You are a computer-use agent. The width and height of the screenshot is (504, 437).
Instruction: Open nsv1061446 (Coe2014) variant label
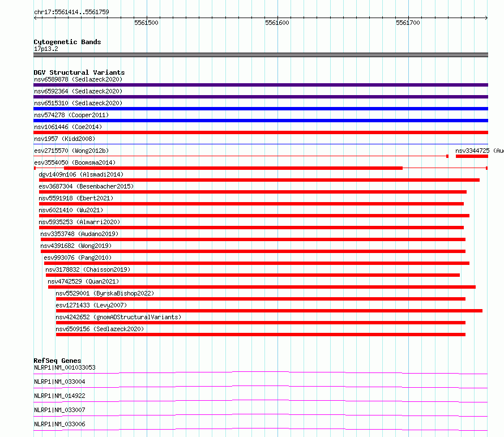click(68, 127)
